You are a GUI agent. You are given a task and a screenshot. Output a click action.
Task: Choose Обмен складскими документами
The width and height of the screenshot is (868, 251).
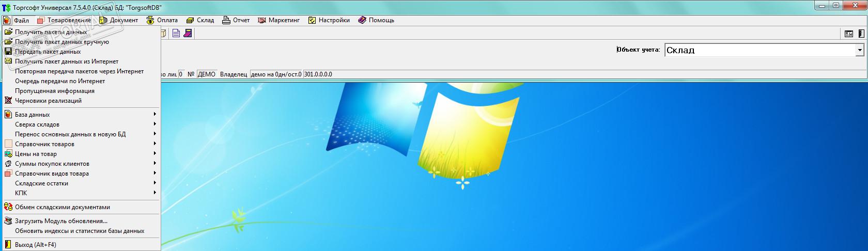coord(81,207)
